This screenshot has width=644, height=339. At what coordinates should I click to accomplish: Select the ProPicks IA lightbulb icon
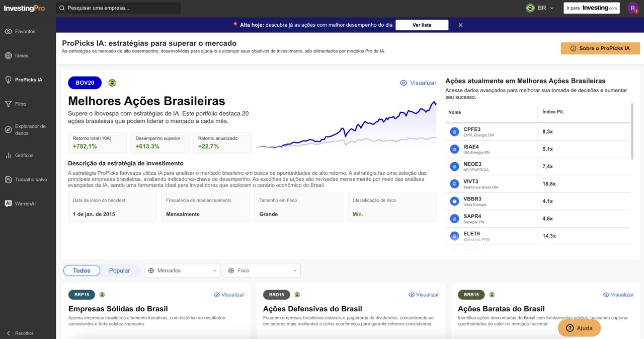8,80
